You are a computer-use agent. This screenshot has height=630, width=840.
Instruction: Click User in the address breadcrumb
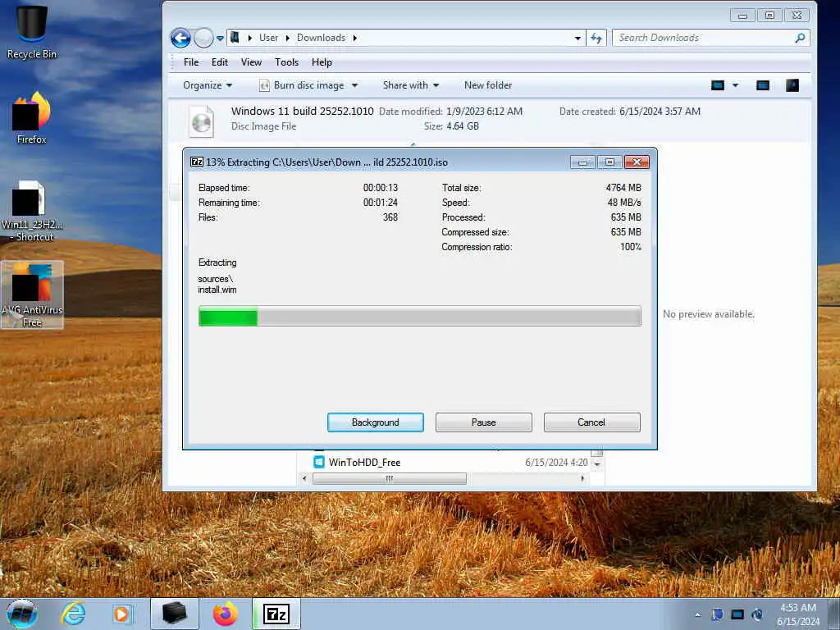268,38
